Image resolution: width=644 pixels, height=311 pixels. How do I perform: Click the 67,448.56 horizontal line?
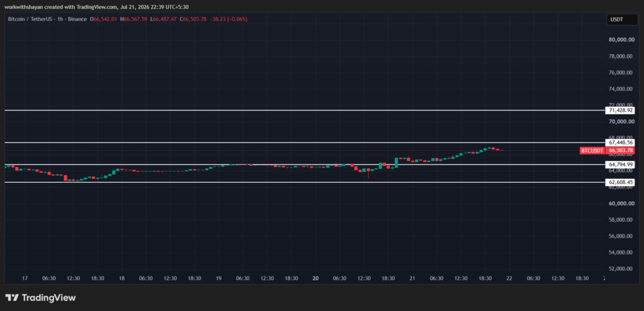click(x=305, y=143)
